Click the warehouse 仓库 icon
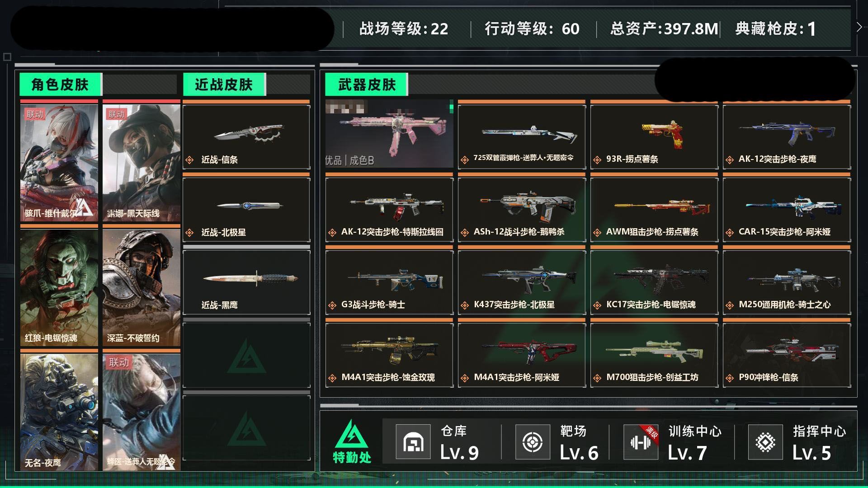The width and height of the screenshot is (868, 488). (413, 442)
